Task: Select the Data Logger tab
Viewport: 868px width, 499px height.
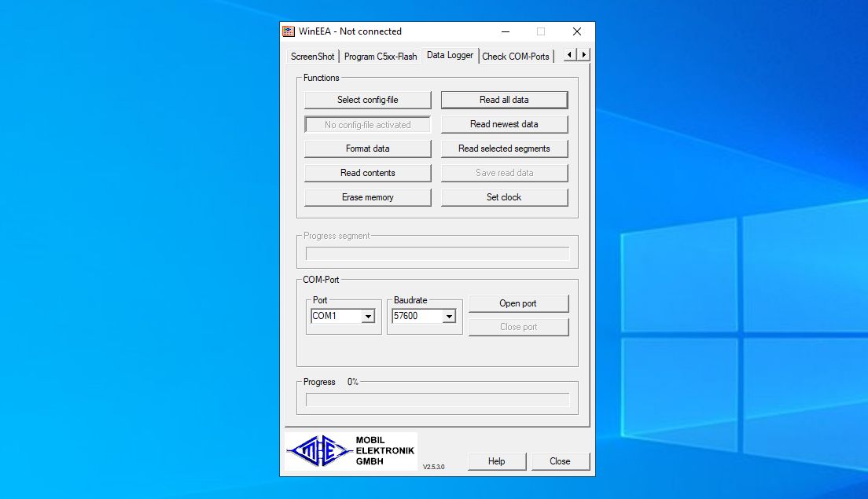Action: (x=450, y=55)
